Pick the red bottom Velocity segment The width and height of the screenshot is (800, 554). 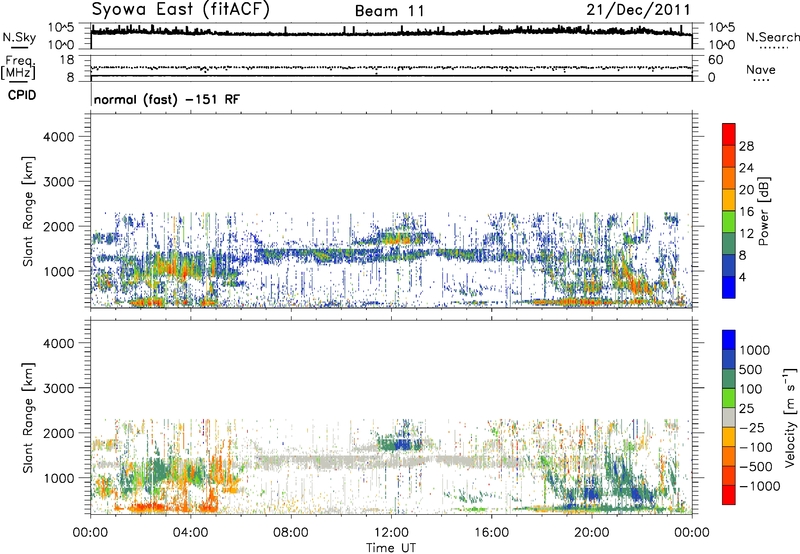click(x=729, y=495)
